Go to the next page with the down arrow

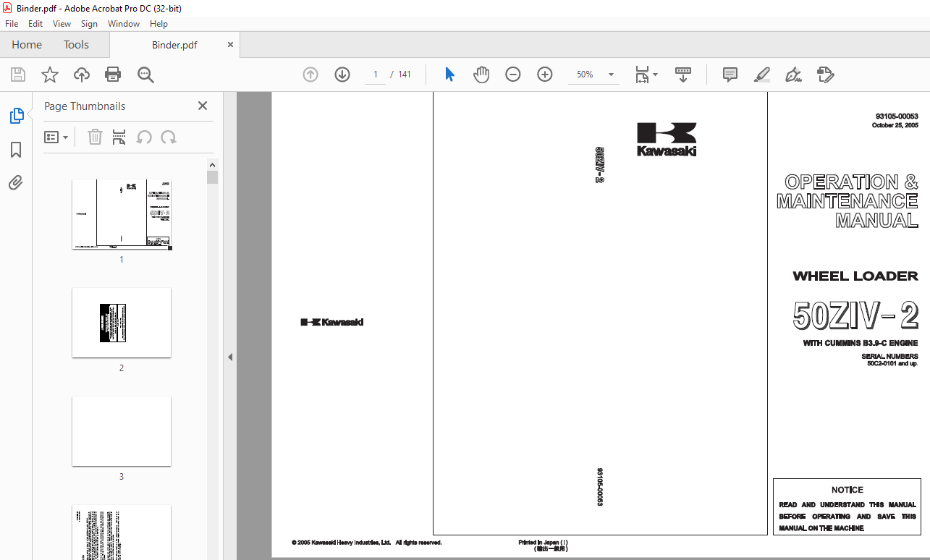pos(342,75)
